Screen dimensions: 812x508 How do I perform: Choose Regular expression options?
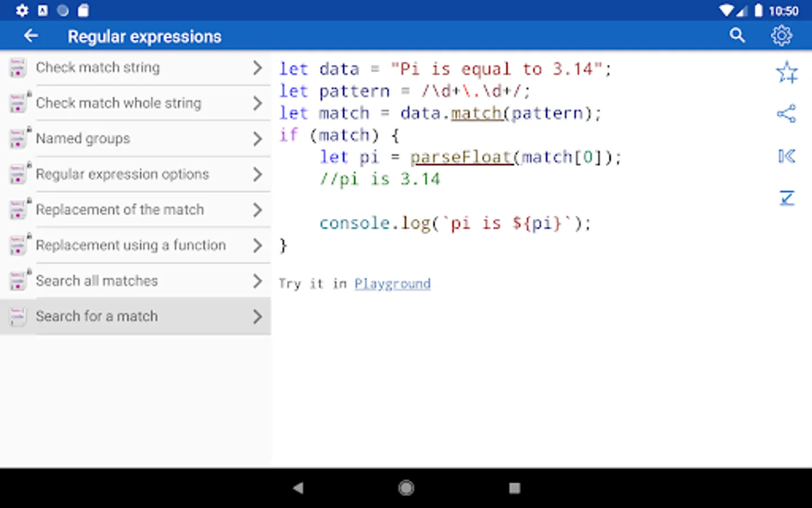coord(135,174)
